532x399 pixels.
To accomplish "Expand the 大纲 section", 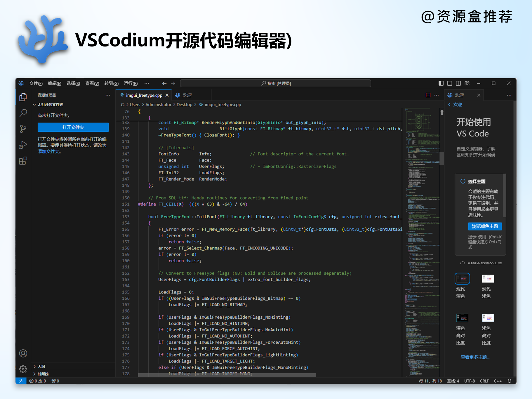I will coord(41,367).
